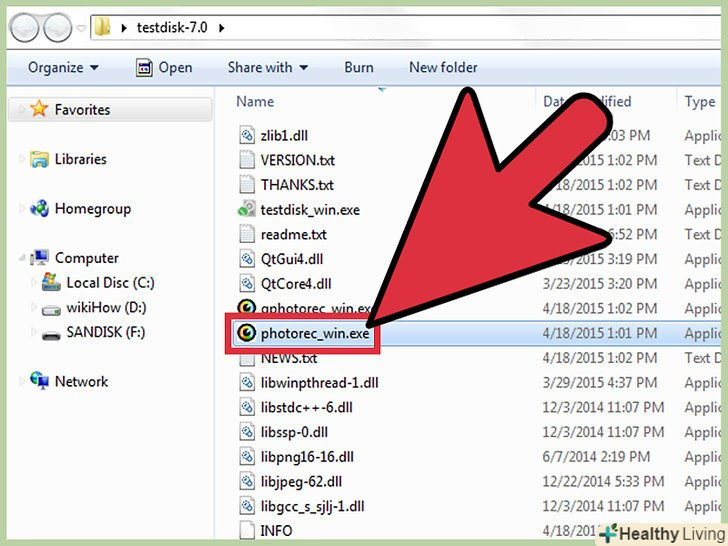728x546 pixels.
Task: Click the zlib1.dll file icon
Action: (247, 135)
